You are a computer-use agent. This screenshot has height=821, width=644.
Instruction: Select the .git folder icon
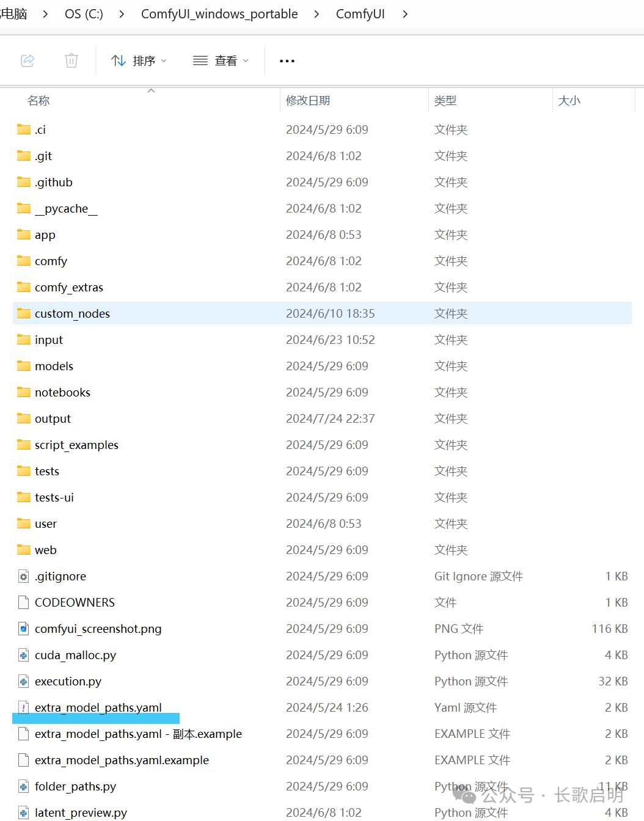click(x=24, y=156)
